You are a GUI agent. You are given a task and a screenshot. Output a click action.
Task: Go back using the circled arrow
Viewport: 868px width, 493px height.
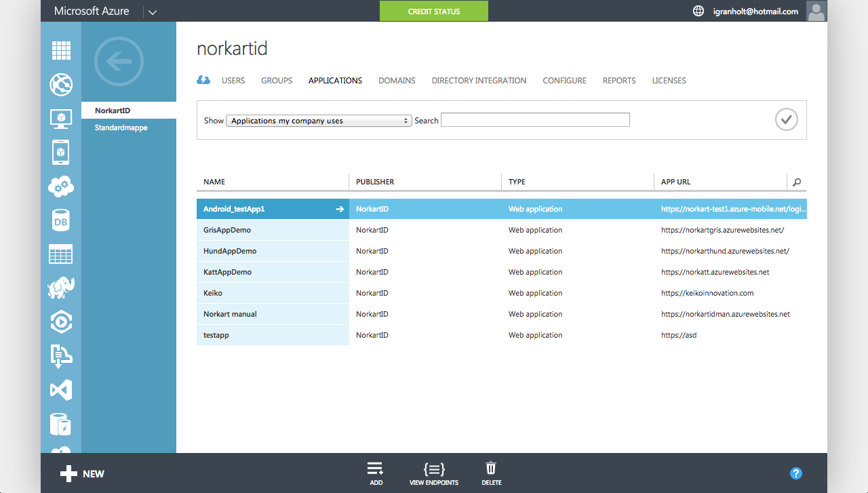pos(119,62)
